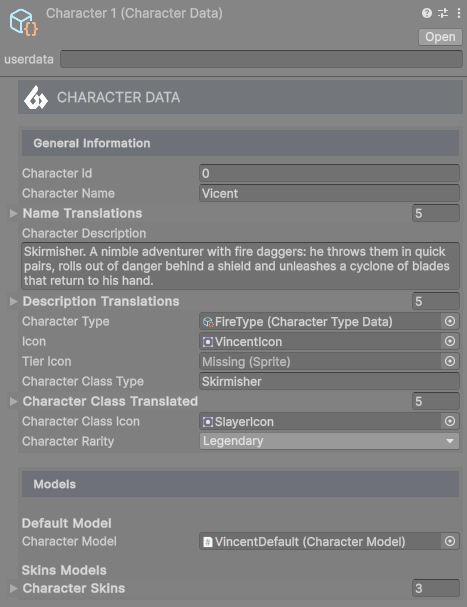Screen dimensions: 467x607
Task: Open the Character Rarity dropdown
Action: coord(329,441)
